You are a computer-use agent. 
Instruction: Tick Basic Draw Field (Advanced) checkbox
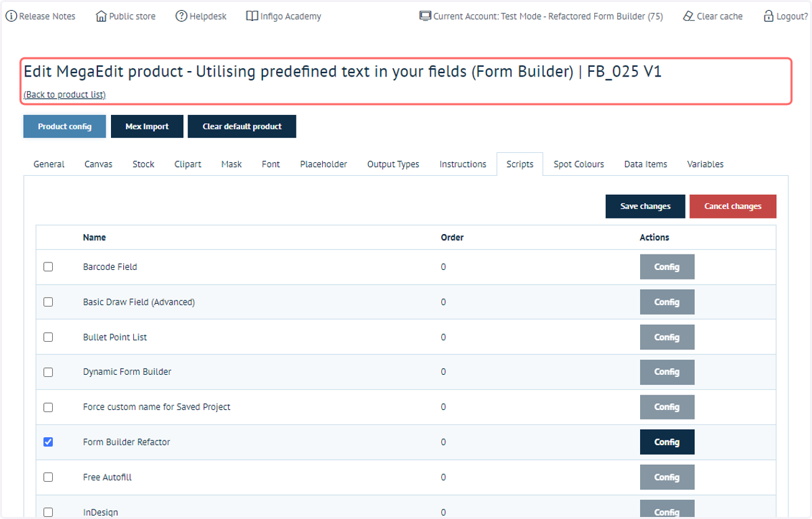(x=48, y=302)
